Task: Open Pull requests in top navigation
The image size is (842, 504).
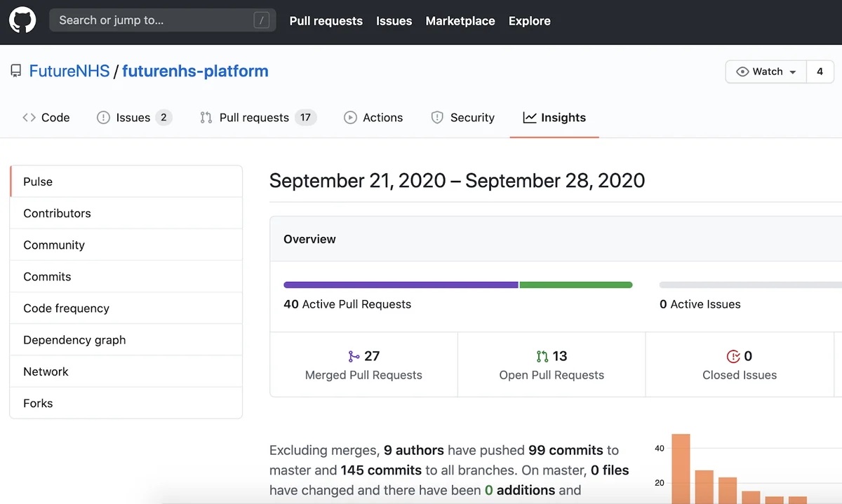Action: (326, 21)
